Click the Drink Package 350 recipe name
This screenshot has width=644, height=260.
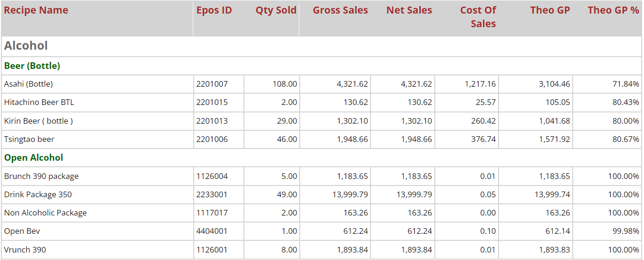[x=38, y=195]
